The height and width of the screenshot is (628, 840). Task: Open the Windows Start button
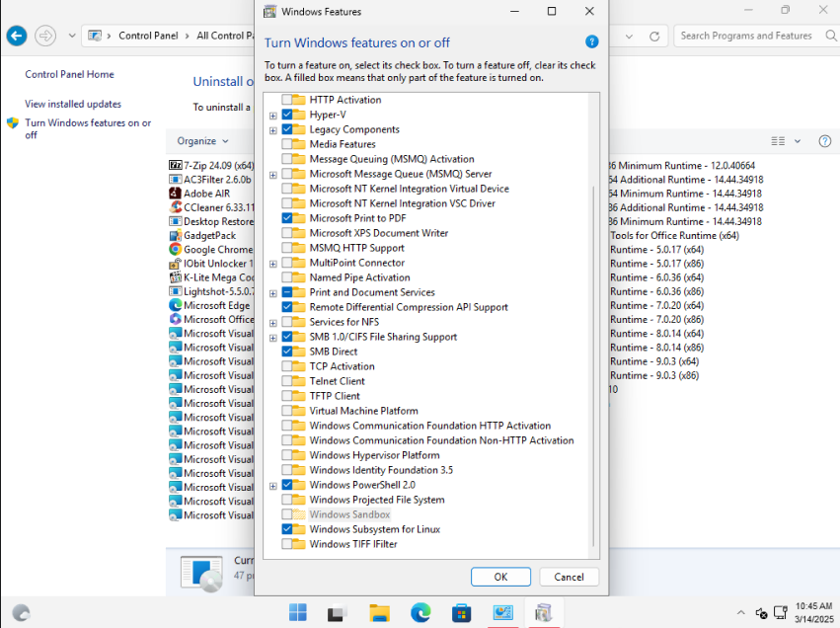298,612
